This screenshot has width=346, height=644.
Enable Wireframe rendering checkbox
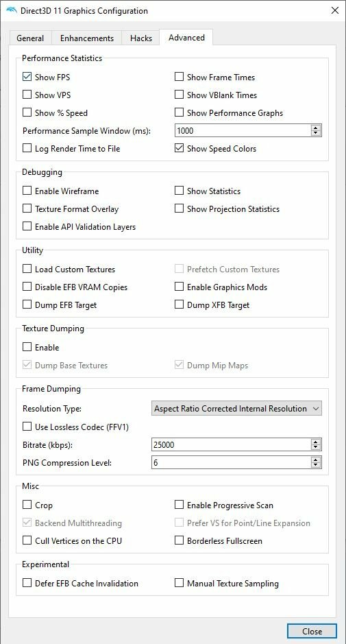(x=27, y=191)
